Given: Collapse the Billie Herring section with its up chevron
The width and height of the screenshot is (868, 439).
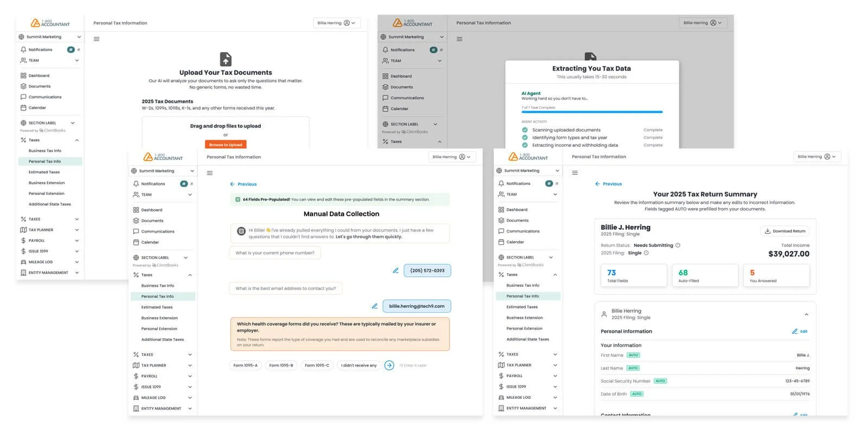Looking at the screenshot, I should pyautogui.click(x=806, y=314).
